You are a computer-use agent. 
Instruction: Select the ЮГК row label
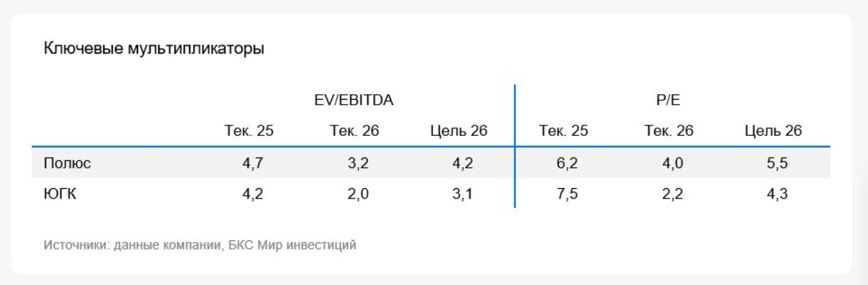61,194
